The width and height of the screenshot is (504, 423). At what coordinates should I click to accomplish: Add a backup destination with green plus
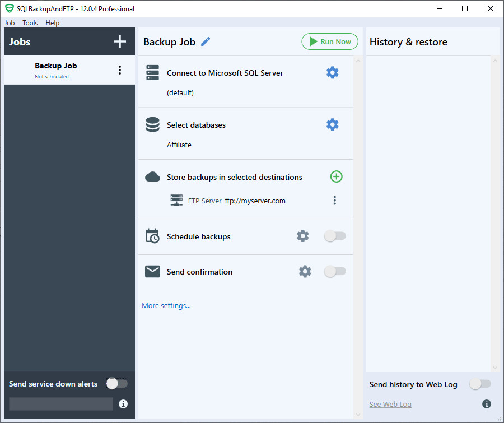pyautogui.click(x=336, y=176)
